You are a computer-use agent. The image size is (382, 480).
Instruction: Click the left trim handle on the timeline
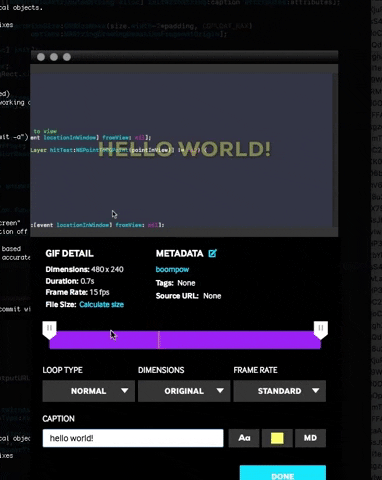(49, 330)
